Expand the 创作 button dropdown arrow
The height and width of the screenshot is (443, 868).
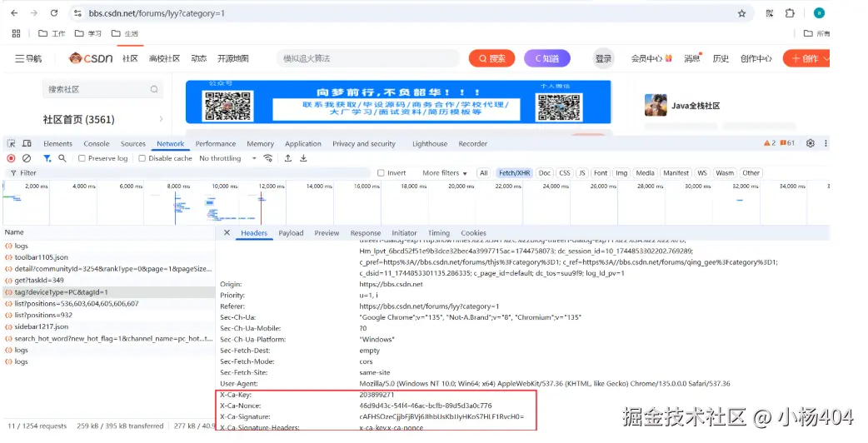pos(826,58)
